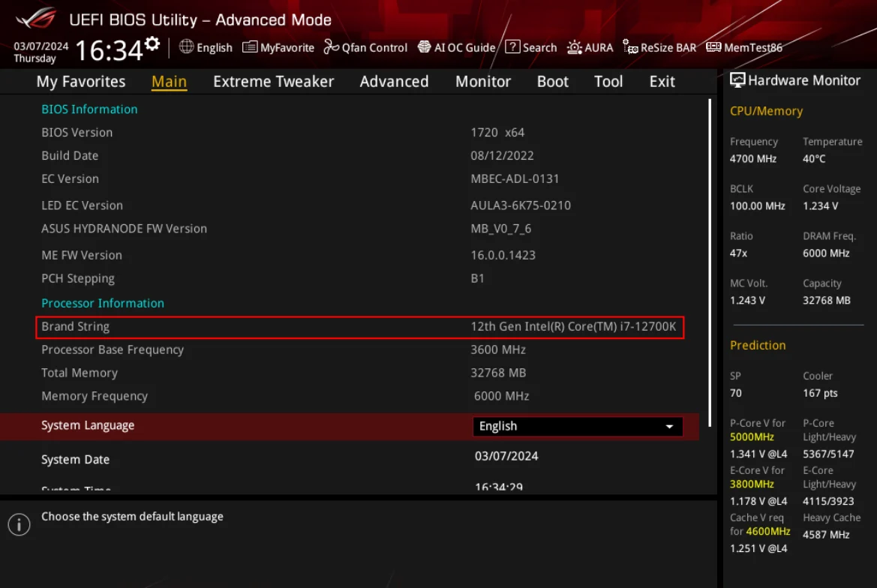This screenshot has height=588, width=877.
Task: Open the Advanced tab
Action: point(395,82)
